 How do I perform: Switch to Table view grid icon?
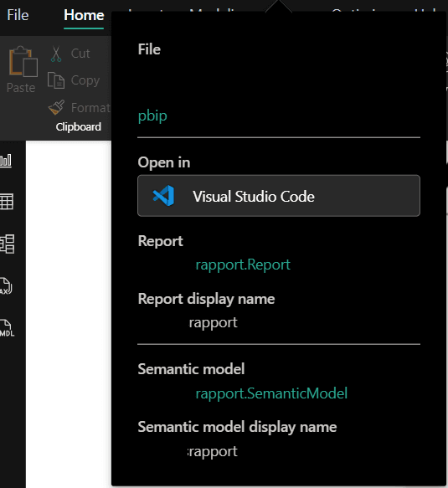pyautogui.click(x=7, y=202)
